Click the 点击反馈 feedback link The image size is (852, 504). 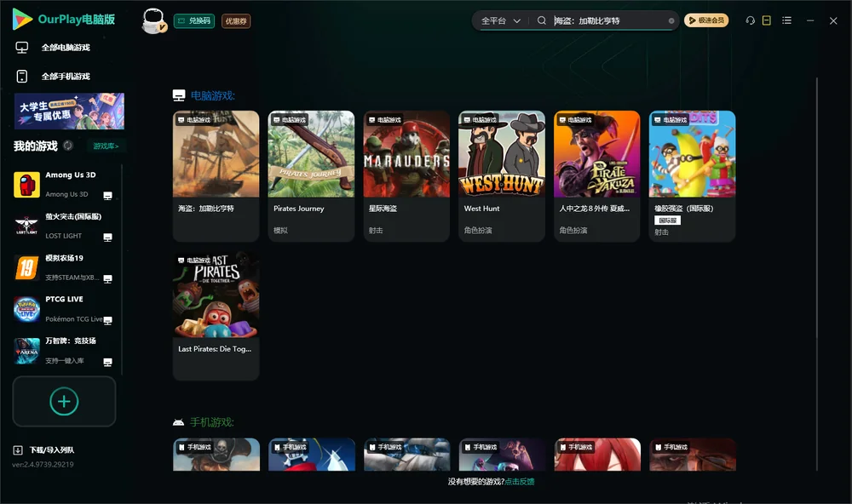[x=520, y=481]
